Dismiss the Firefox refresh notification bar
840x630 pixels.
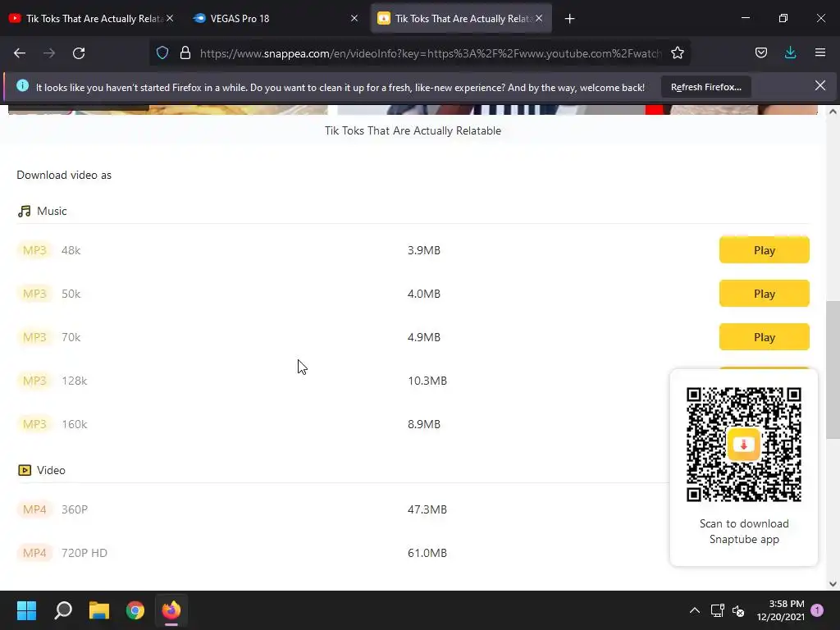pyautogui.click(x=820, y=85)
